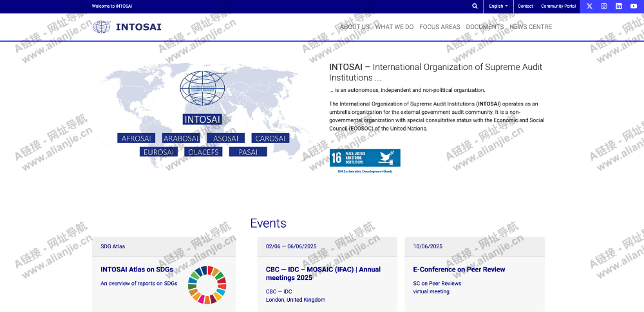Screen dimensions: 644x312
Task: Click 'An overview of reports on SDGs'
Action: point(139,283)
